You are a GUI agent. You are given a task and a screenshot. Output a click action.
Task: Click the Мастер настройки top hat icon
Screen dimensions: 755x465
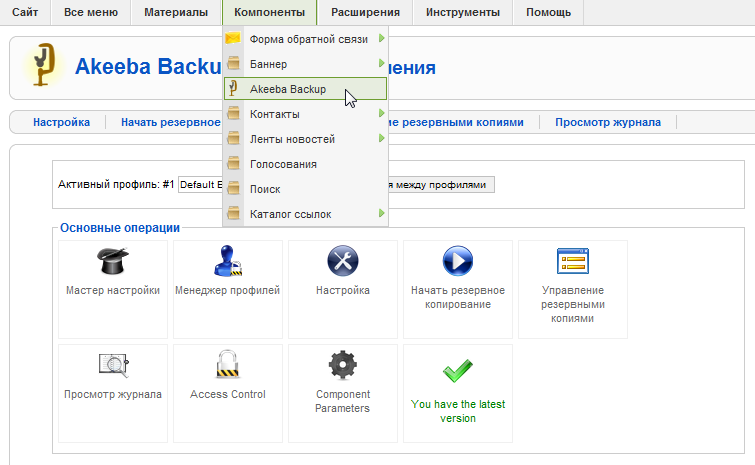pyautogui.click(x=113, y=261)
